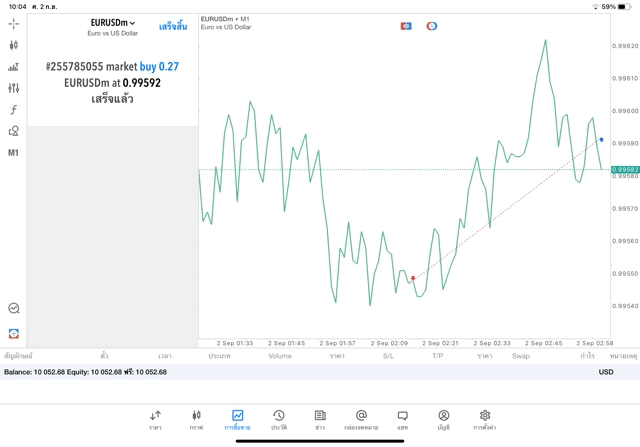
Task: Toggle the trade panel icon in the sidebar
Action: (14, 334)
